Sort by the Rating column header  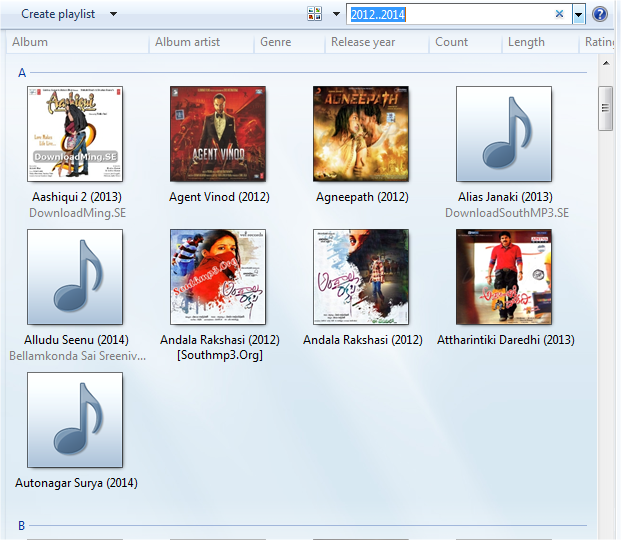point(599,42)
